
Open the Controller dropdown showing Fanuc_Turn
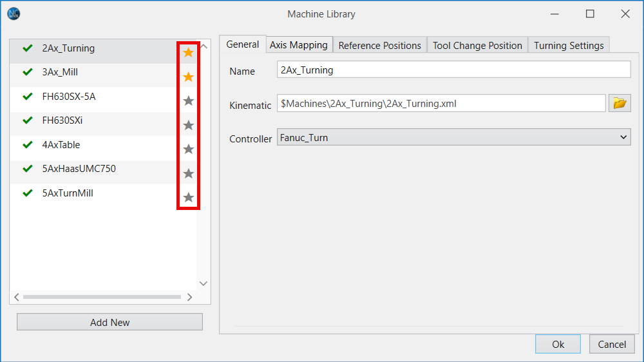click(453, 137)
